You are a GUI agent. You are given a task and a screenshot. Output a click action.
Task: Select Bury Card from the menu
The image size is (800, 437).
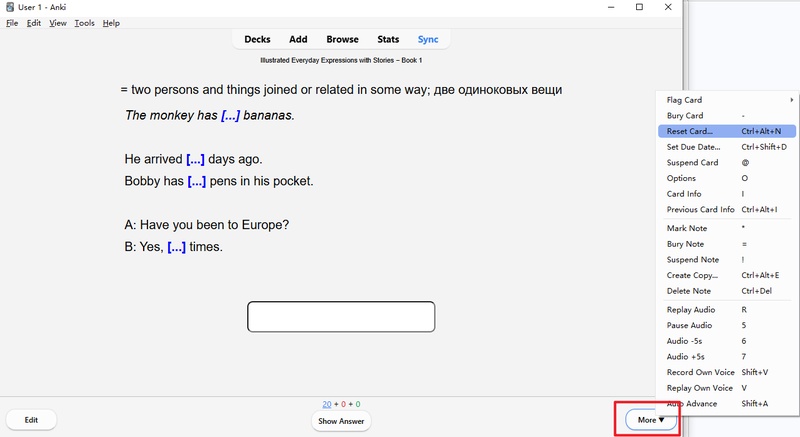click(x=727, y=116)
